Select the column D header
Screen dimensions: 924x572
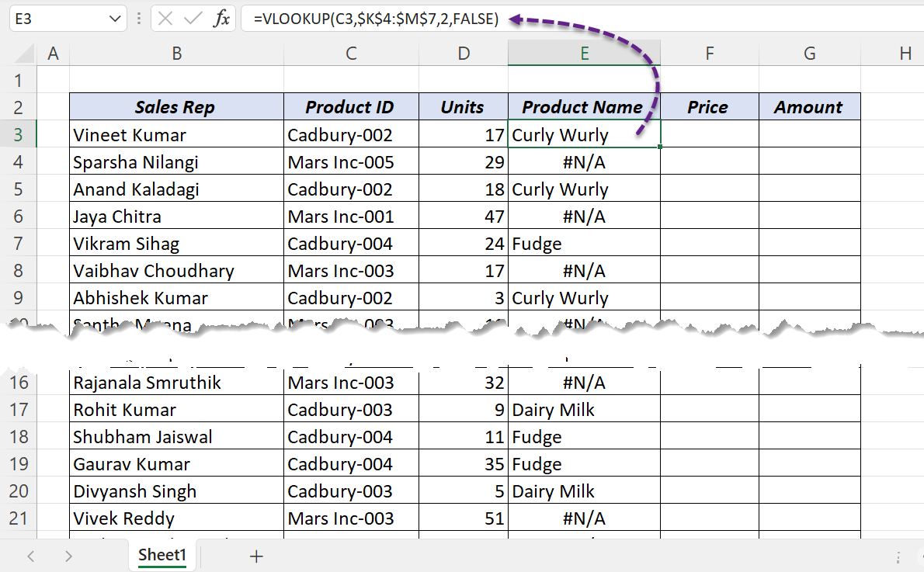coord(463,53)
